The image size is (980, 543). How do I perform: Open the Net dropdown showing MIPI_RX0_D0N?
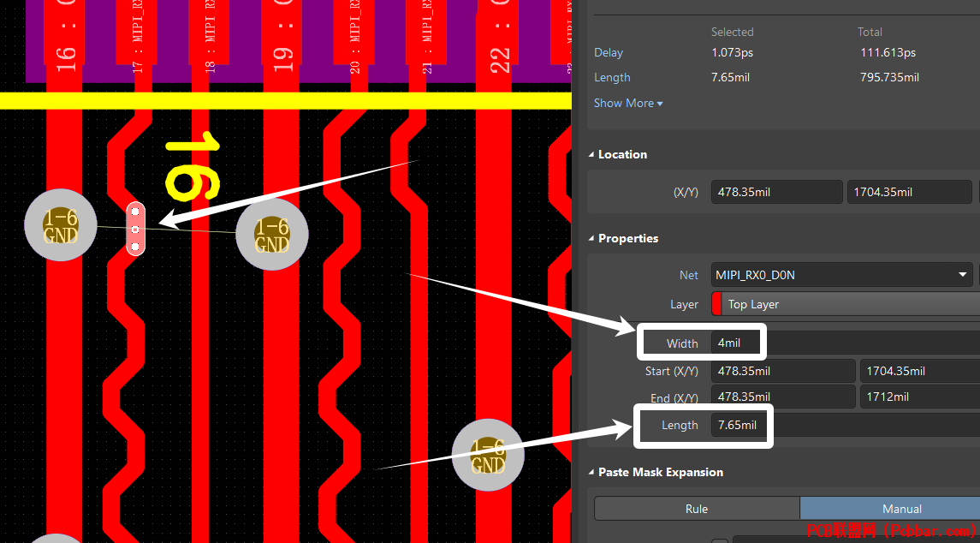tap(842, 275)
